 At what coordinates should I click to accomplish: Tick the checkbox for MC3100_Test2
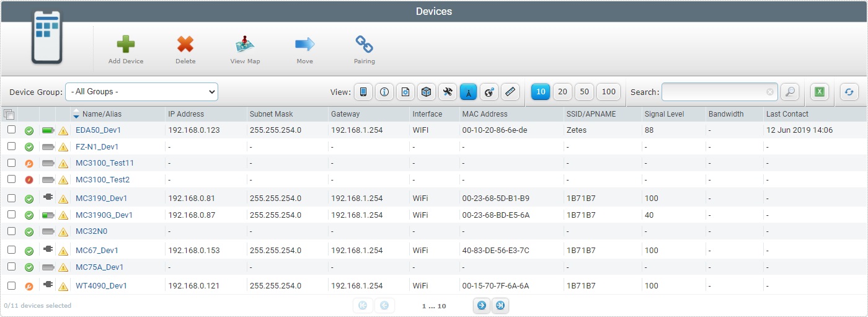[x=11, y=179]
